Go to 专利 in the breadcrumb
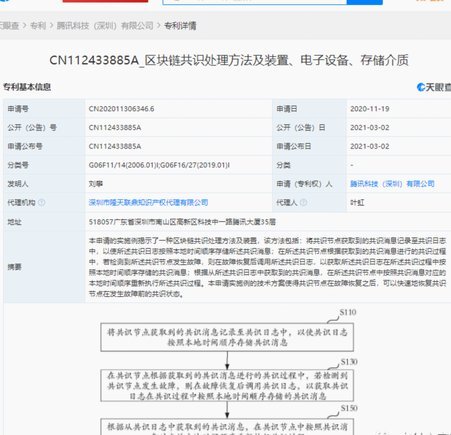Image resolution: width=451 pixels, height=435 pixels. pos(38,26)
